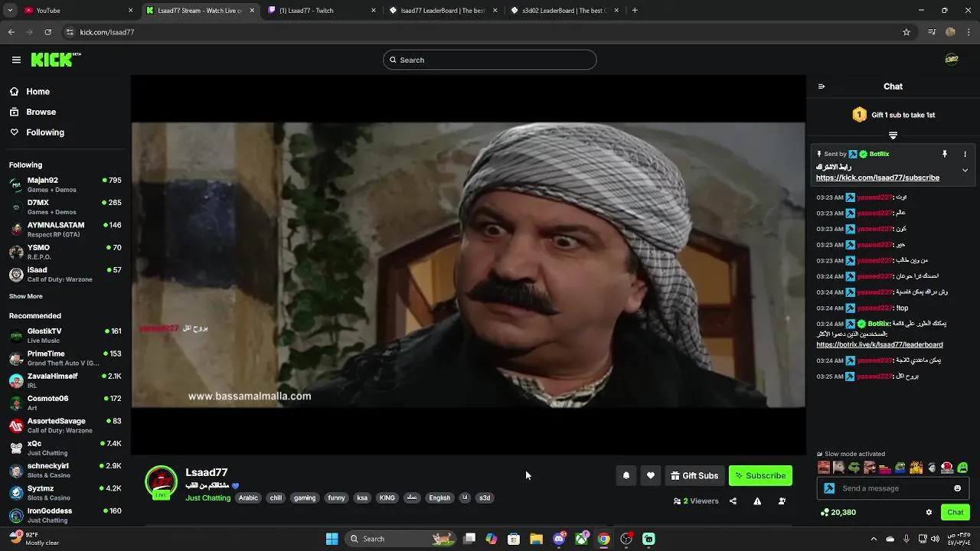Open pinned message three-dot options
Viewport: 980px width, 551px height.
tap(965, 154)
